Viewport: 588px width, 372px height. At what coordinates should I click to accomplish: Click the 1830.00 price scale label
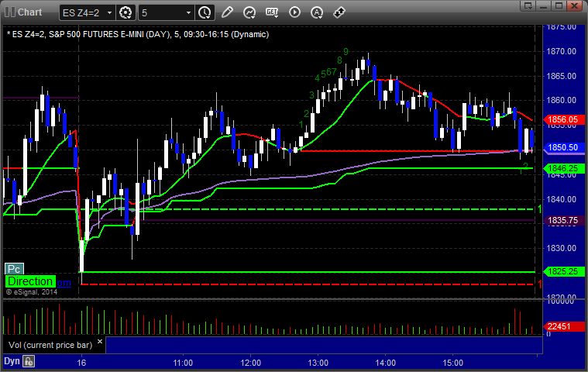click(562, 248)
